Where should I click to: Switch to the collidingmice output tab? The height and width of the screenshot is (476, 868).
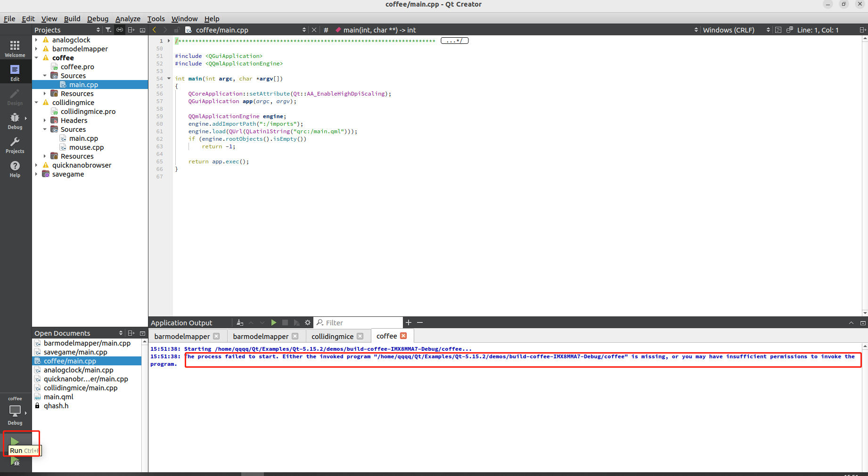click(x=332, y=336)
